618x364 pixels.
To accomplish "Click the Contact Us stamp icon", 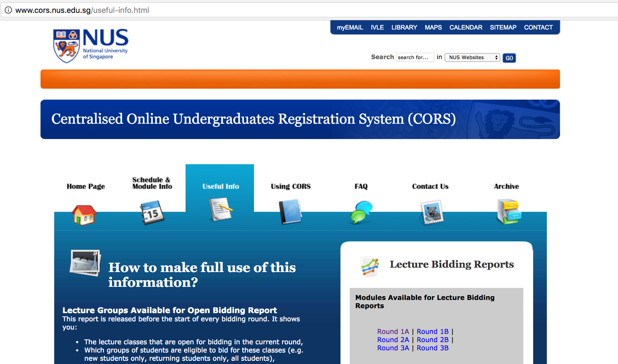I will click(432, 212).
